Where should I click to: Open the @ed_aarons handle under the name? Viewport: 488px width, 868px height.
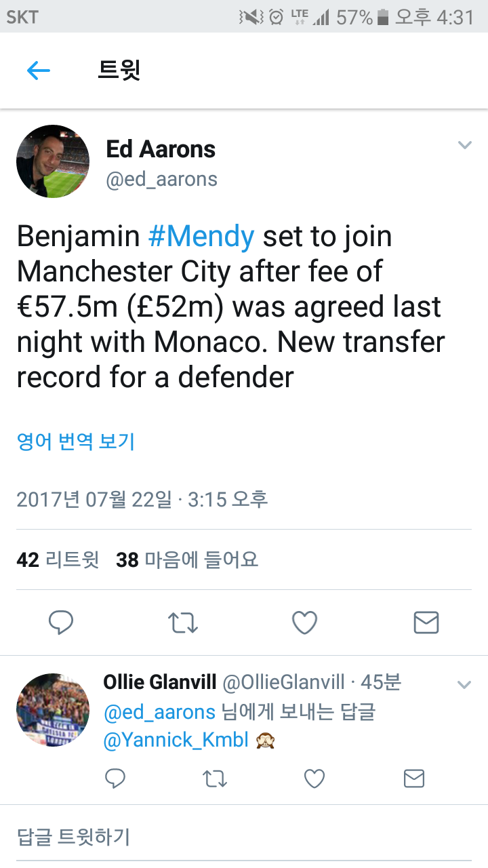[x=162, y=179]
